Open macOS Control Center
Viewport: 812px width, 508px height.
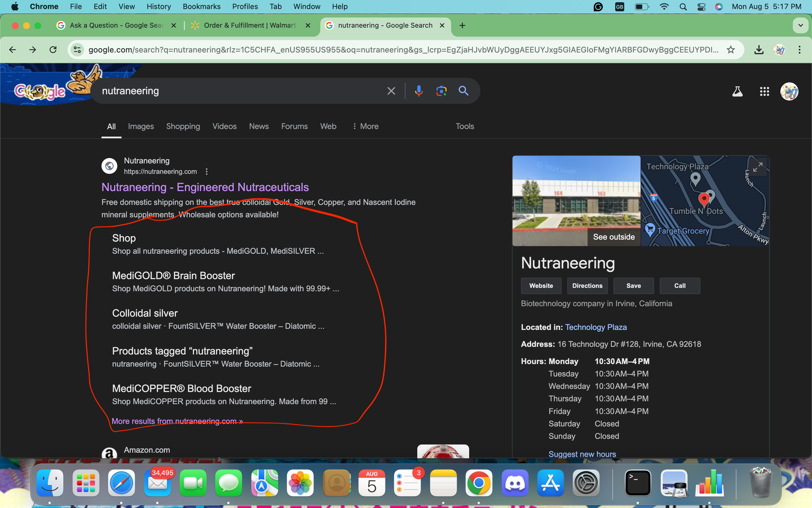701,7
